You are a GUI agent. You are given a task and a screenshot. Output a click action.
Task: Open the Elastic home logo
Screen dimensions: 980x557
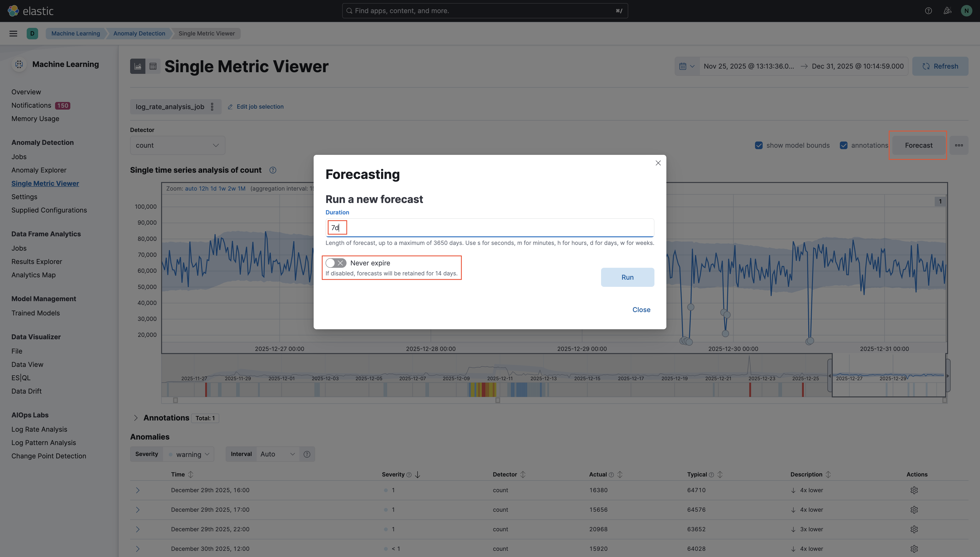point(31,11)
